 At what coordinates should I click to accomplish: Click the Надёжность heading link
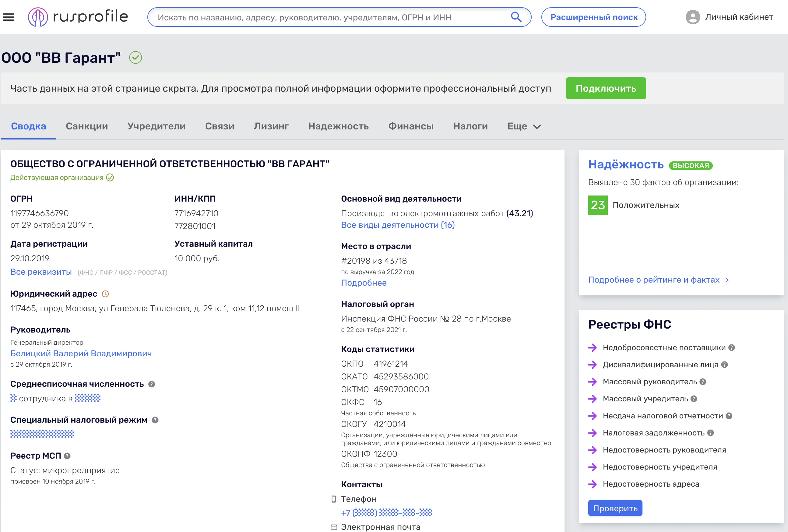coord(626,164)
